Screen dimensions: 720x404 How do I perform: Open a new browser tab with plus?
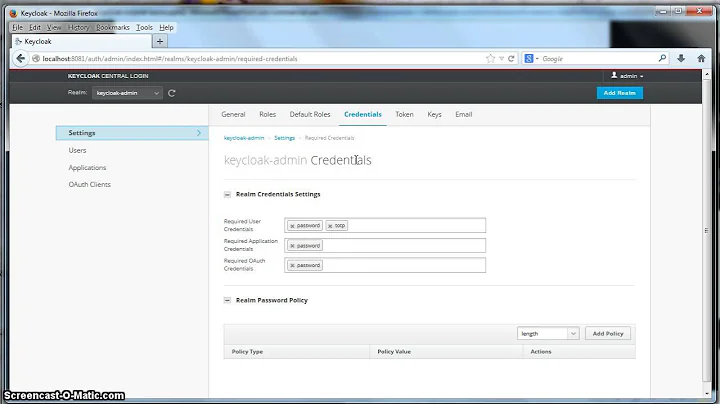click(160, 41)
